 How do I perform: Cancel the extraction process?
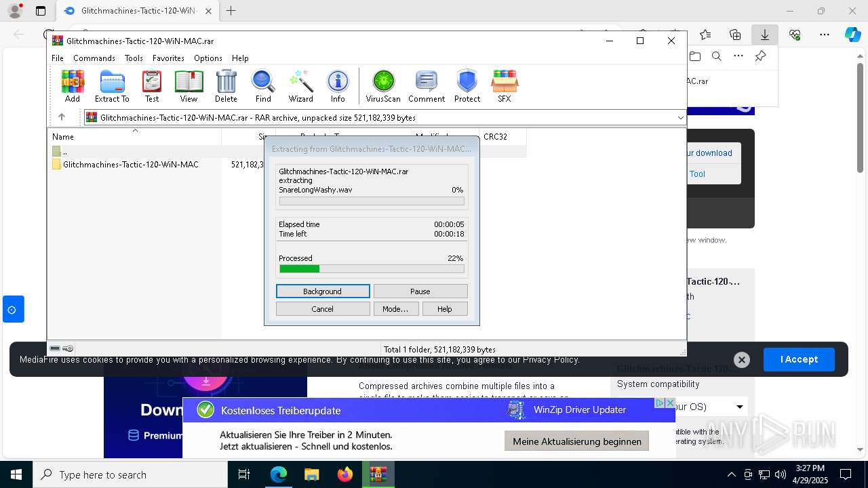[x=323, y=308]
